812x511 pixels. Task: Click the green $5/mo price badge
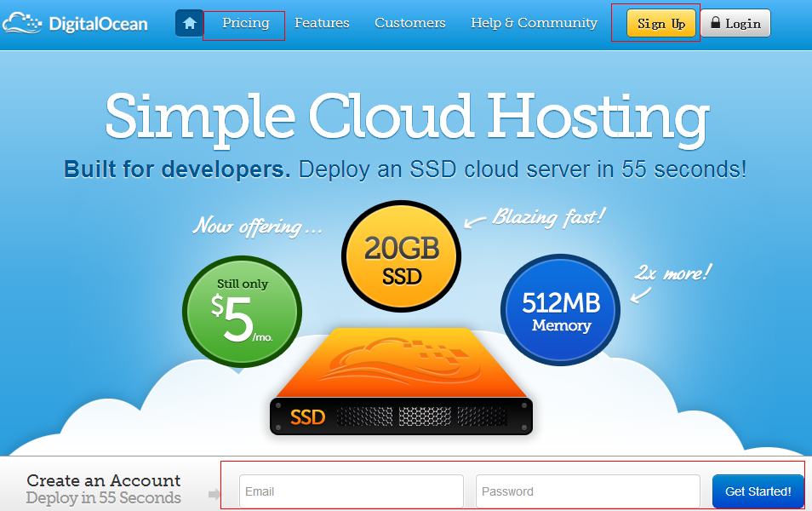point(241,310)
